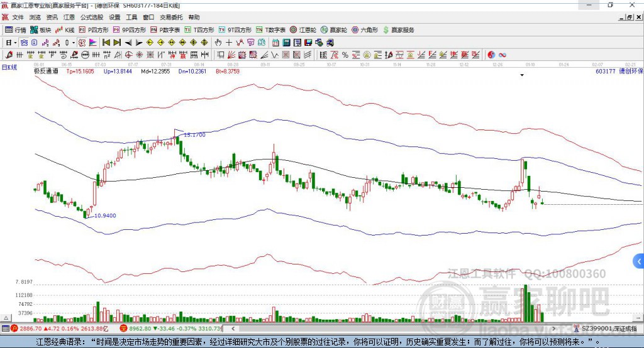Expand the candlestick style dropdown arrow

[73, 43]
